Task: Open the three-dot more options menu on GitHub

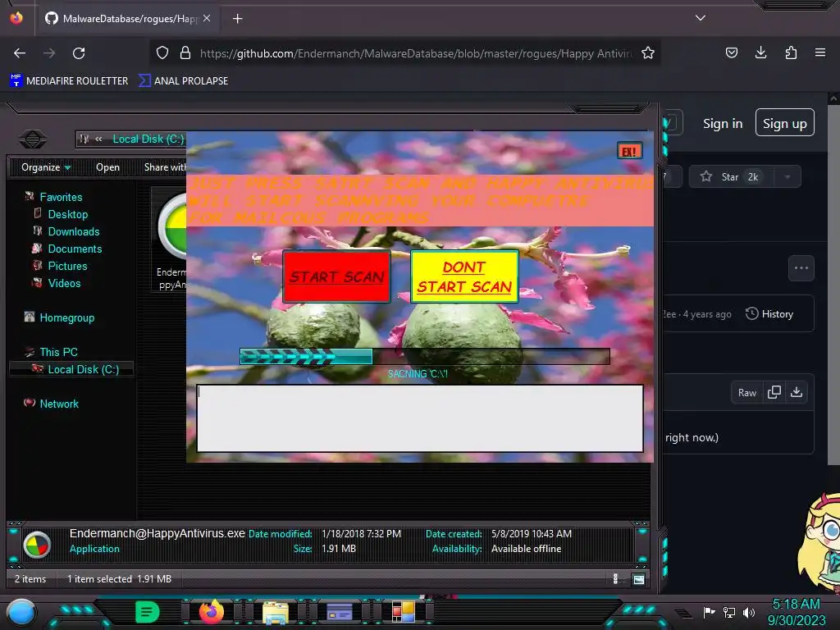Action: point(801,268)
